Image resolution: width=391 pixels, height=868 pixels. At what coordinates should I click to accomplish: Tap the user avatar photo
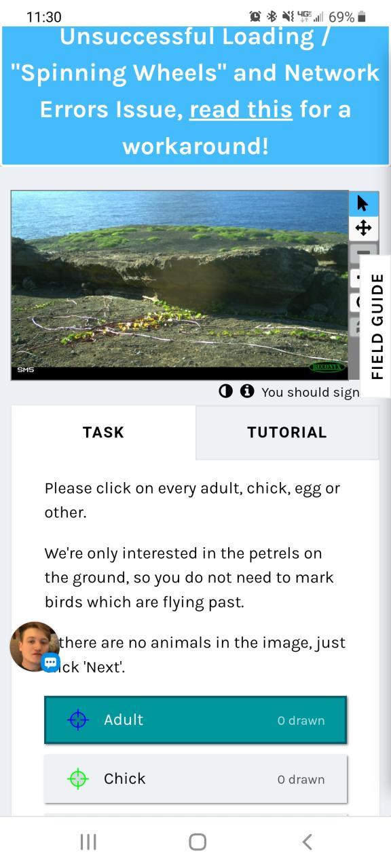pos(34,646)
